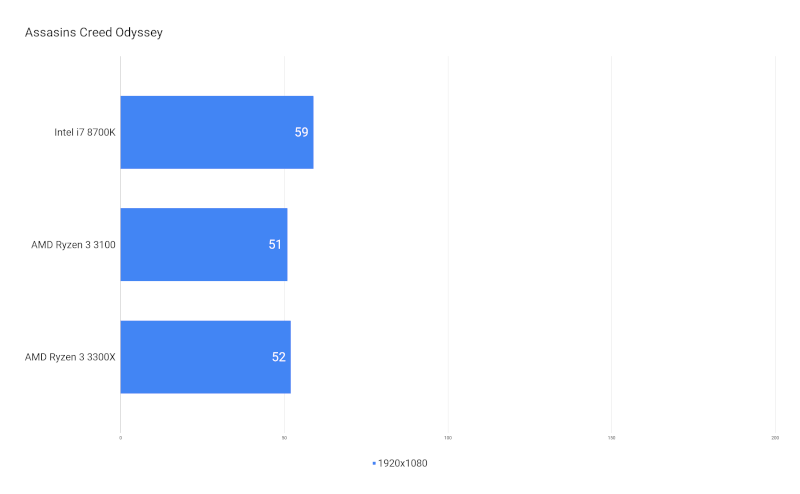
Task: Select the AMD Ryzen 3 3100 bar
Action: point(204,244)
